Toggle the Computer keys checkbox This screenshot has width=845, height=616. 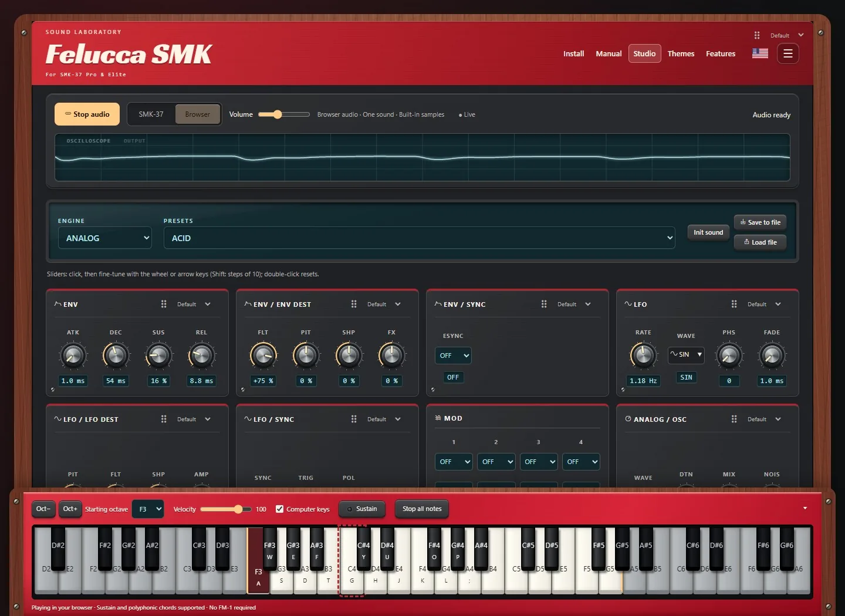[280, 509]
